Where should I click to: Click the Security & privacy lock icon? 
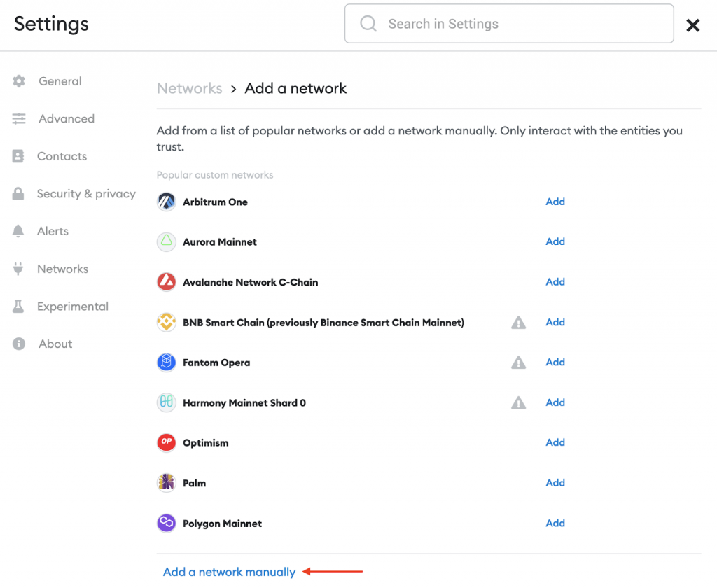[x=19, y=194]
